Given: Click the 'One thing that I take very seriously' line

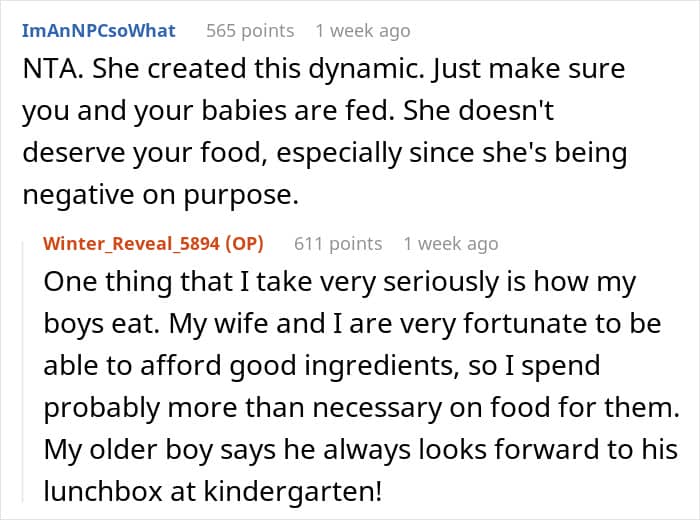Looking at the screenshot, I should tap(339, 283).
